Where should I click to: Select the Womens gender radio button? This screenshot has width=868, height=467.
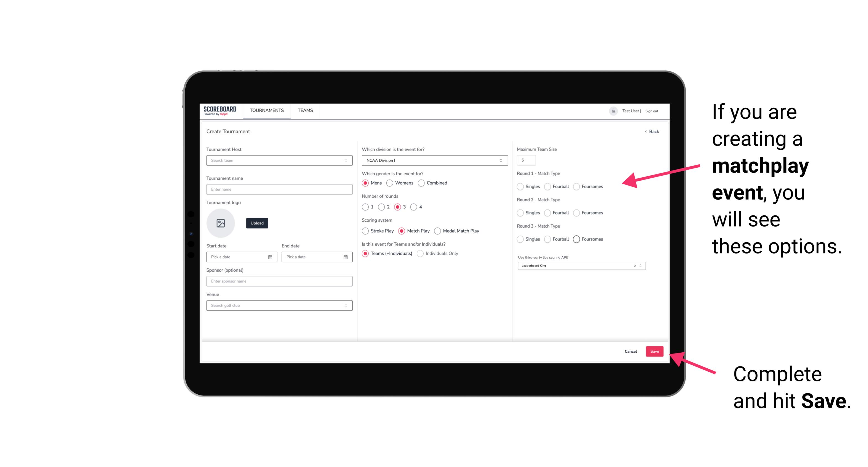tap(389, 183)
